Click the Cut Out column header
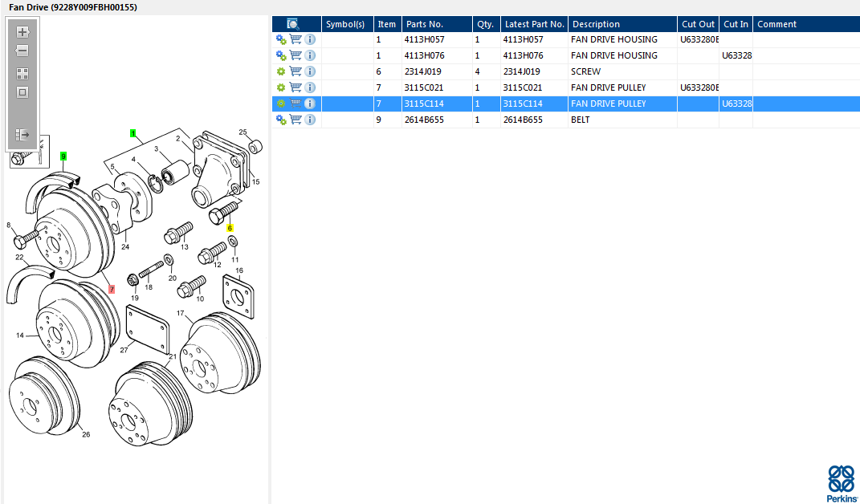Image resolution: width=860 pixels, height=504 pixels. click(x=699, y=24)
